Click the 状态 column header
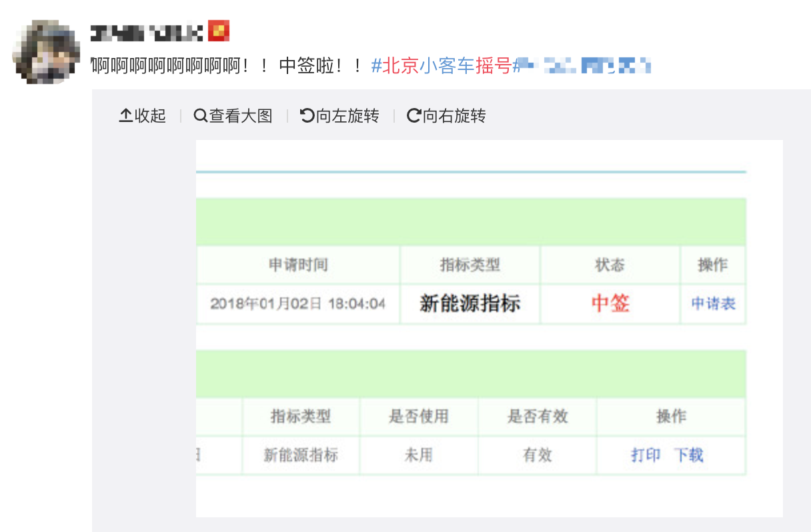811x532 pixels. [610, 265]
